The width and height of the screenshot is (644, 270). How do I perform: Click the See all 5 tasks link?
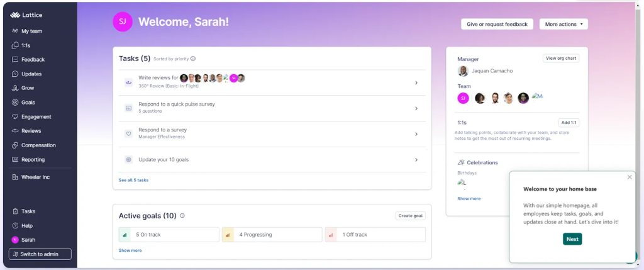pyautogui.click(x=133, y=180)
